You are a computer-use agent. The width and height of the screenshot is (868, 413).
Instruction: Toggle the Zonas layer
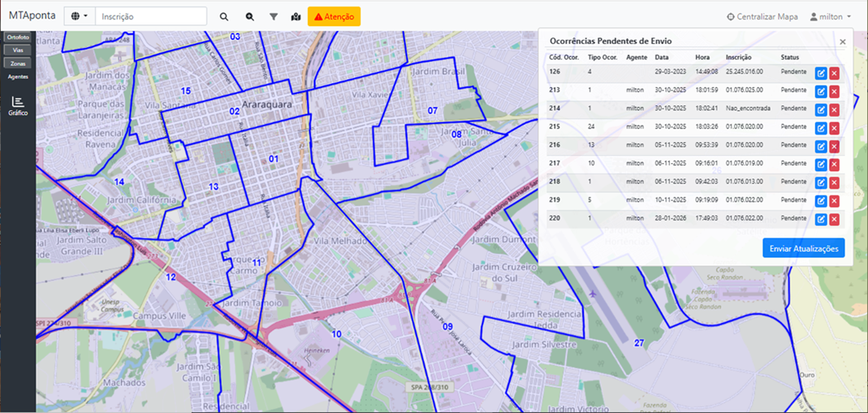[x=18, y=64]
